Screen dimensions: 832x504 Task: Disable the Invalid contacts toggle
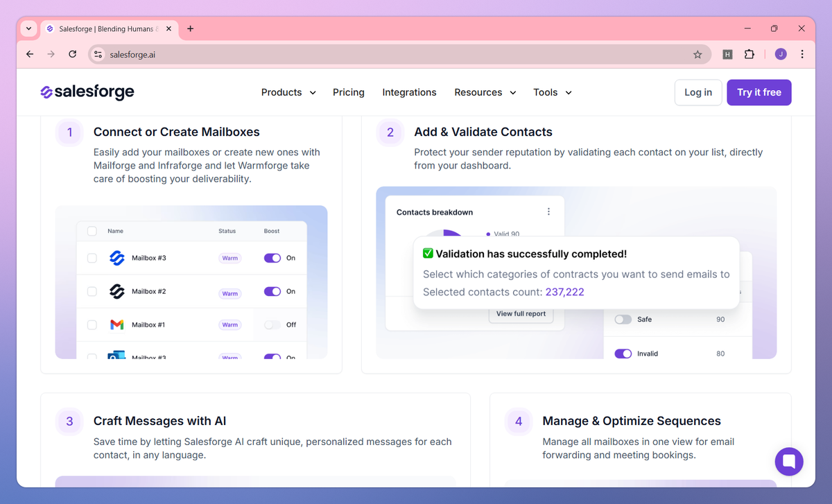click(x=623, y=354)
